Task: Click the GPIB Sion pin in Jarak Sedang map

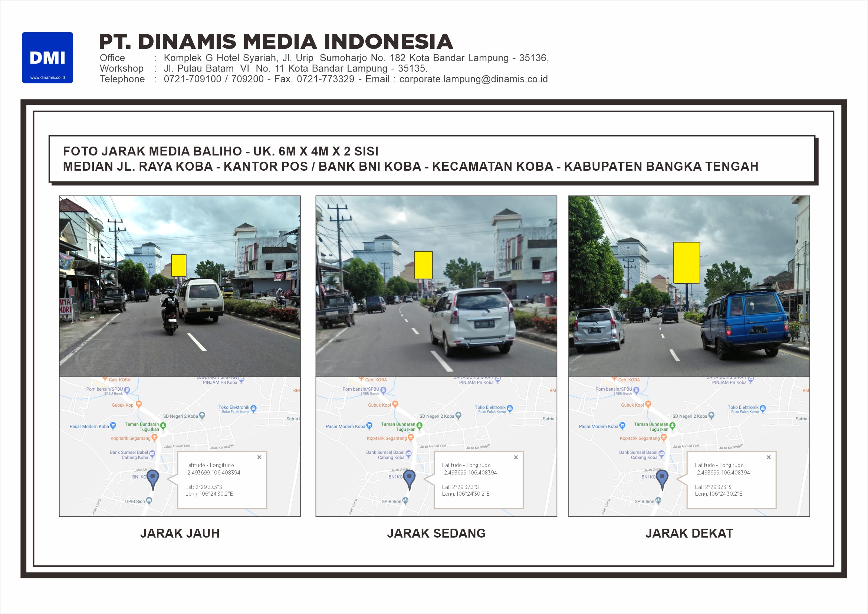Action: (405, 500)
